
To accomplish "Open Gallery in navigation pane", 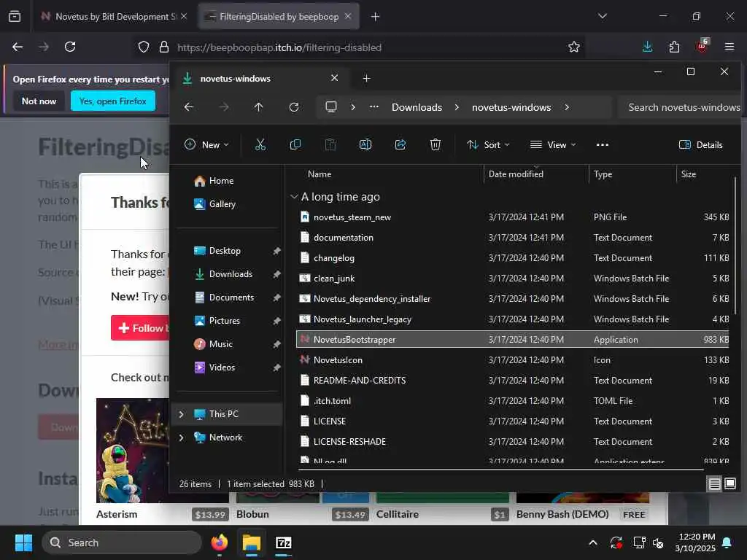I will point(215,204).
